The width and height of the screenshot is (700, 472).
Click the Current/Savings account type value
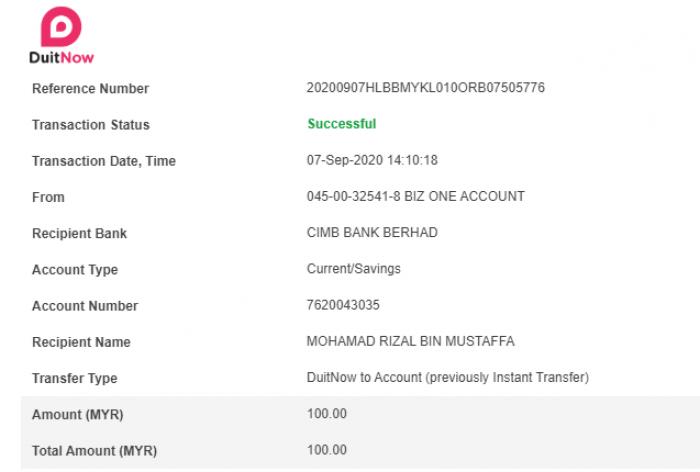coord(354,269)
